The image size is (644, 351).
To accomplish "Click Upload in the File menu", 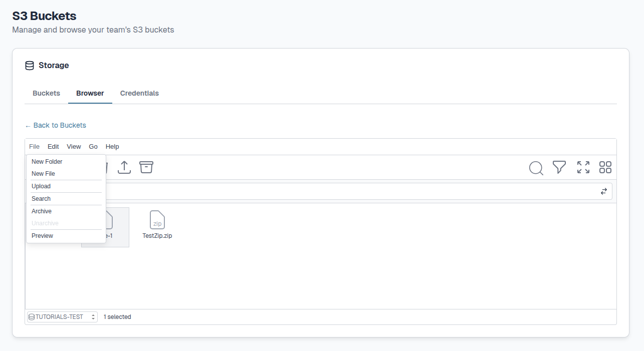I will tap(41, 186).
